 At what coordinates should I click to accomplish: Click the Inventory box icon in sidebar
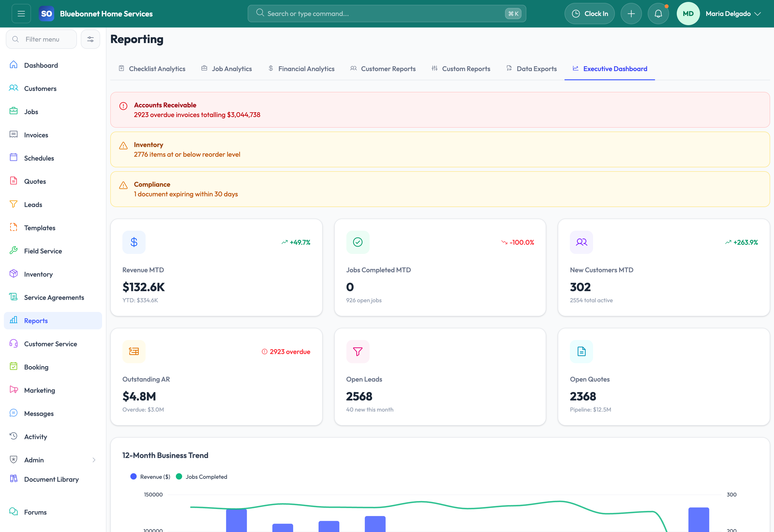click(14, 274)
